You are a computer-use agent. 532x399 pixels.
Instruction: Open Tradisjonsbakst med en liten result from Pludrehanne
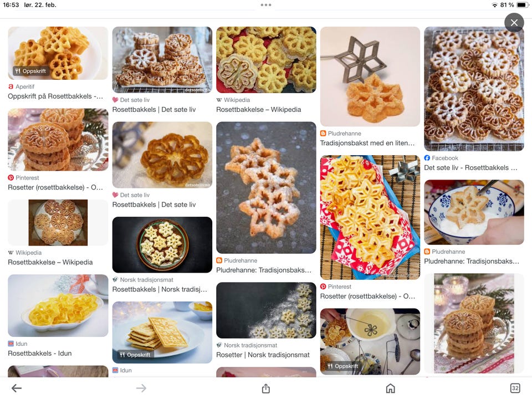point(367,143)
